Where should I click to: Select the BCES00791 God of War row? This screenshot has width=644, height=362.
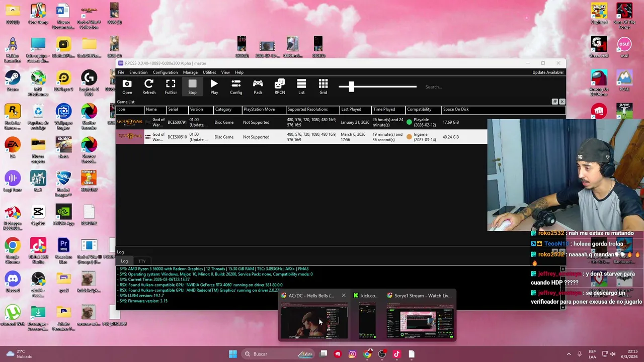[301, 122]
